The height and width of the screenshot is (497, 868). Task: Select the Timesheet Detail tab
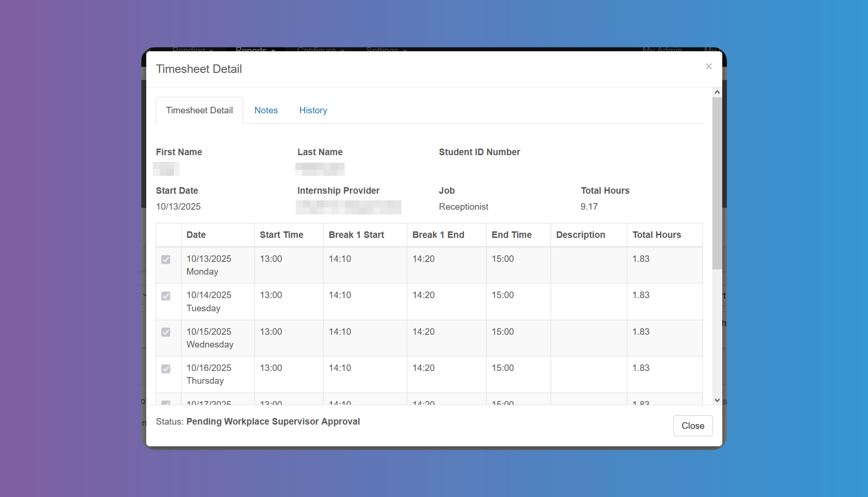[199, 110]
